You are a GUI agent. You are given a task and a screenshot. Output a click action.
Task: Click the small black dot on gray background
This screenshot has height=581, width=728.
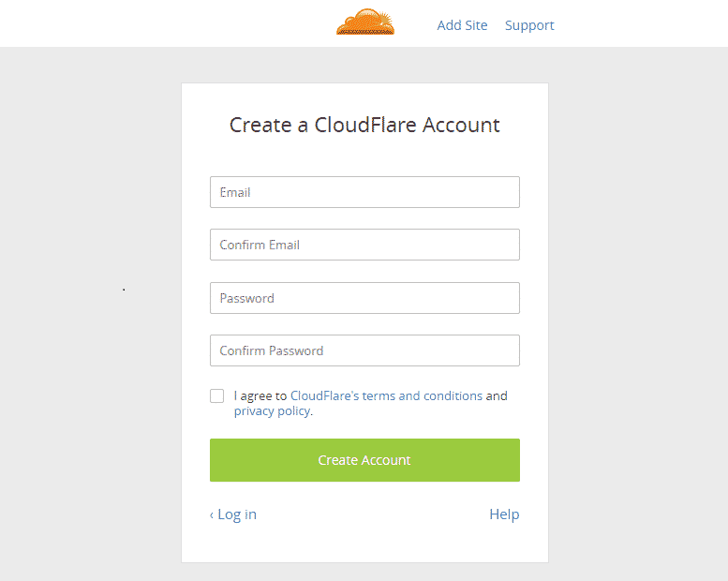(124, 290)
